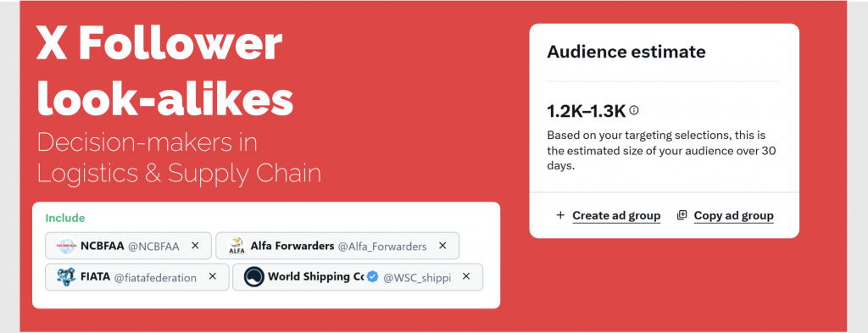Remove the FIATA account chip
Screen dimensions: 868x333
click(212, 276)
